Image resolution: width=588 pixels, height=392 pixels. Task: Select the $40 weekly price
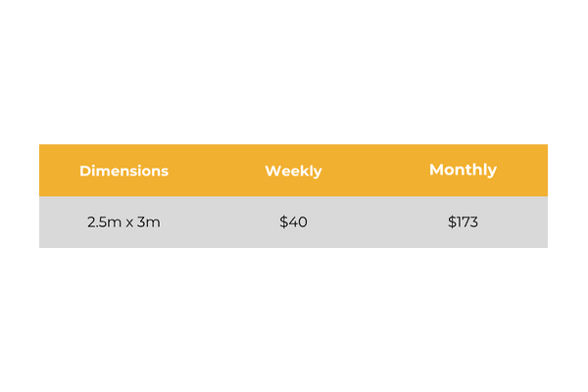[x=293, y=222]
